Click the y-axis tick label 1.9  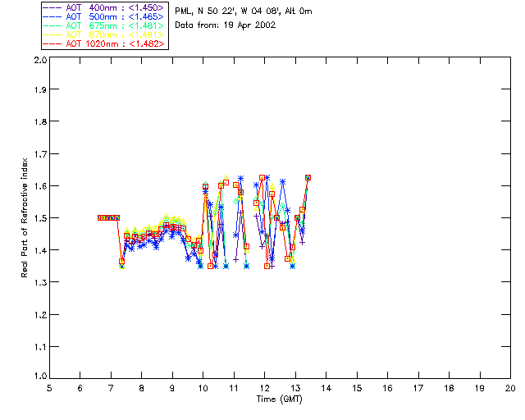tap(40, 89)
